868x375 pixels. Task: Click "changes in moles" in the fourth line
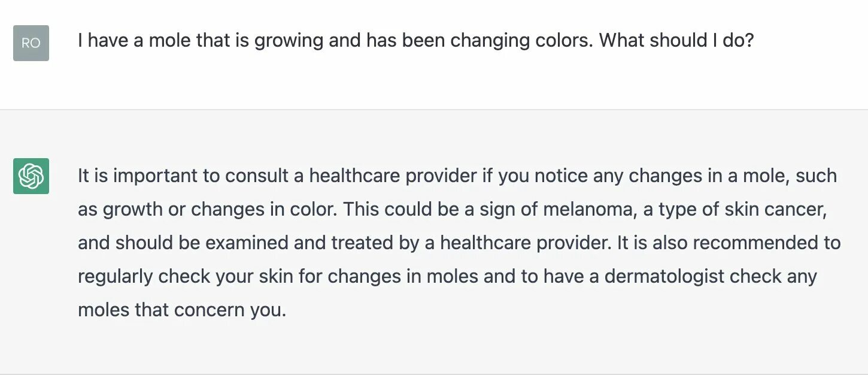(403, 276)
